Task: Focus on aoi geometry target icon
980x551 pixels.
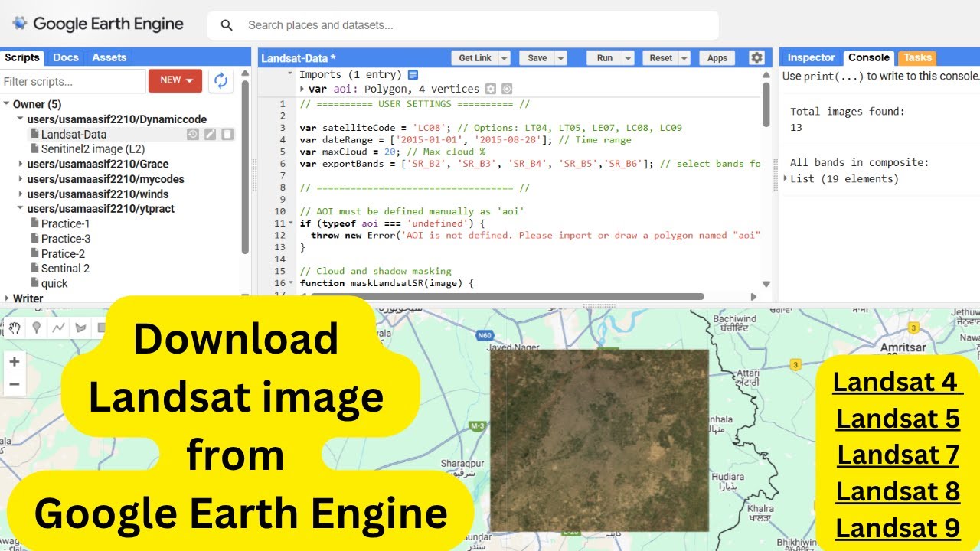Action: [x=506, y=89]
